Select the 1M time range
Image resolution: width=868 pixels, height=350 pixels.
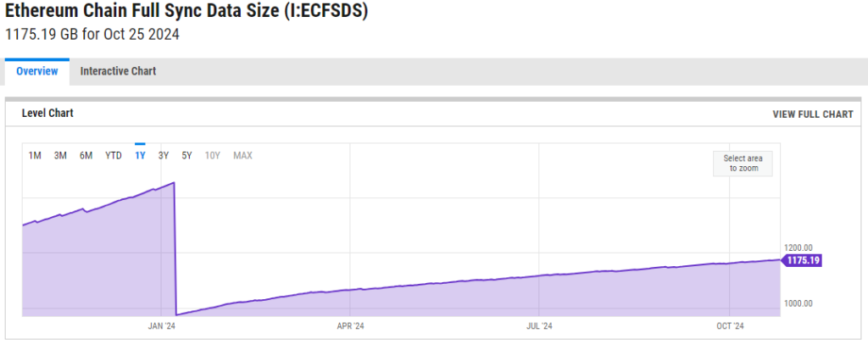(x=35, y=156)
